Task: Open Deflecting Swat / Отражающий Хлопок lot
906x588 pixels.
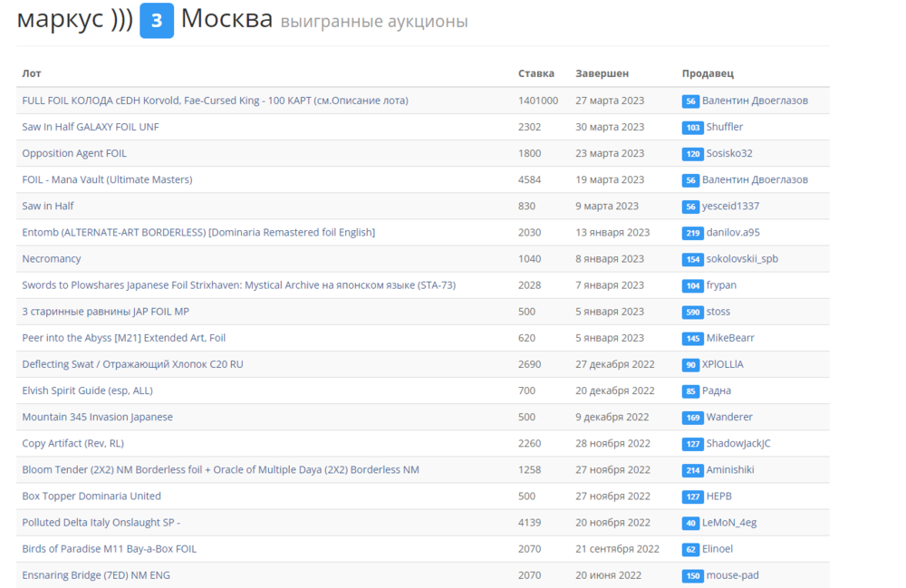Action: click(132, 364)
